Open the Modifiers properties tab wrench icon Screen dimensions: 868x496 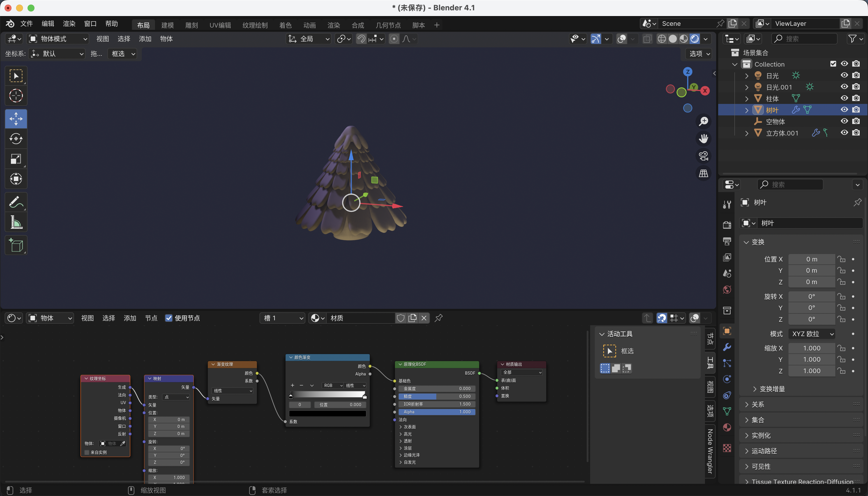[727, 347]
